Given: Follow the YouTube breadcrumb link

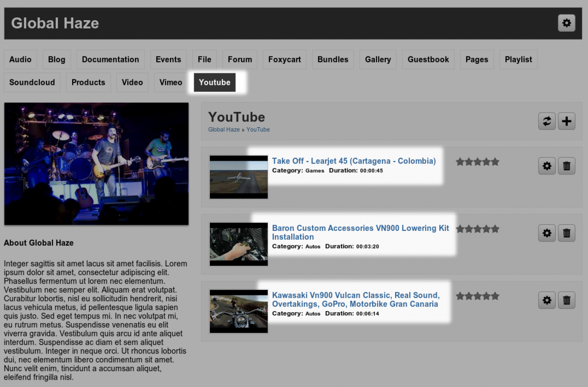Looking at the screenshot, I should coord(258,129).
